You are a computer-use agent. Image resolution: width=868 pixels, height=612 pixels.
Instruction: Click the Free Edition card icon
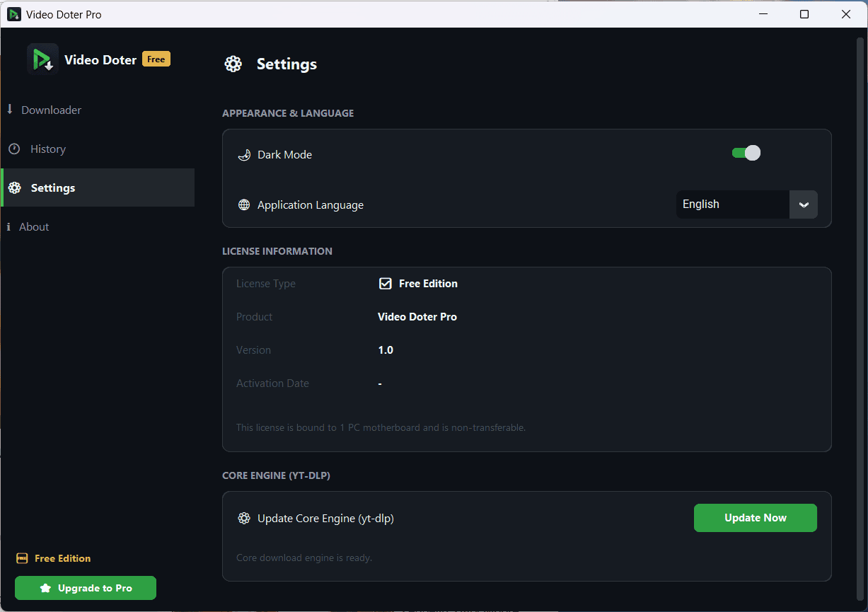click(x=22, y=558)
